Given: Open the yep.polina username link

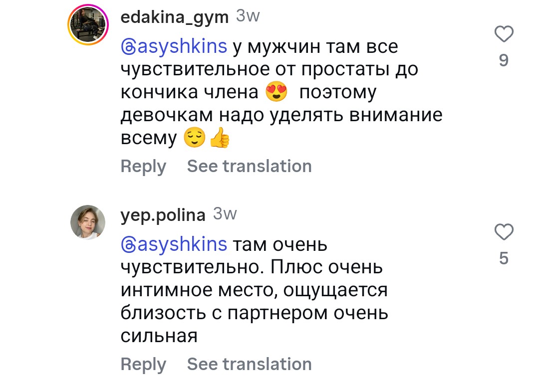Looking at the screenshot, I should click(163, 215).
